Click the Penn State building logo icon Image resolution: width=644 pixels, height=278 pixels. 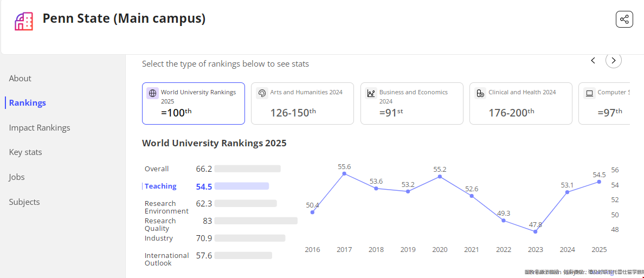(24, 21)
